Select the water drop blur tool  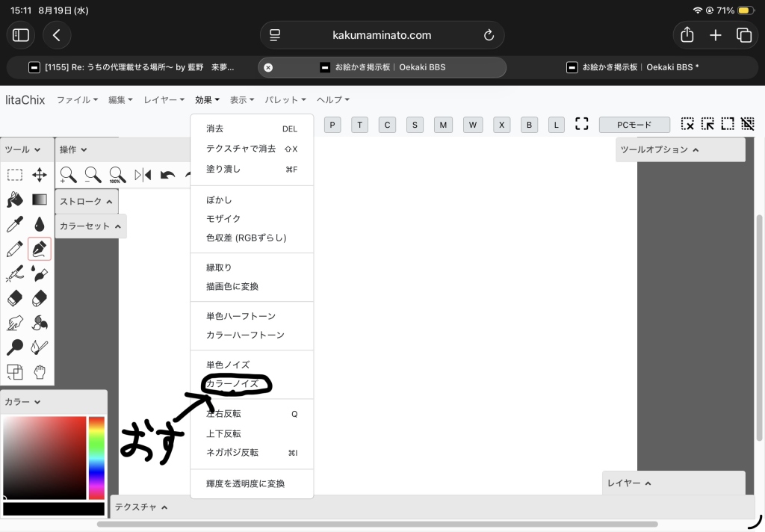pos(40,224)
